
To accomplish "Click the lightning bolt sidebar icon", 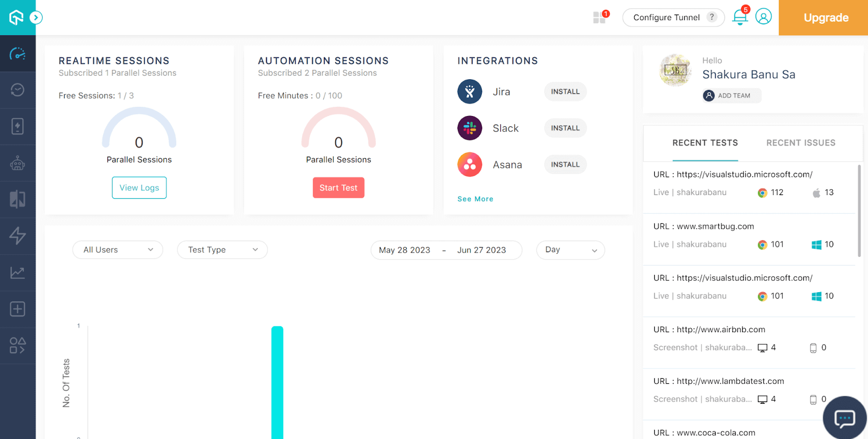I will [17, 236].
